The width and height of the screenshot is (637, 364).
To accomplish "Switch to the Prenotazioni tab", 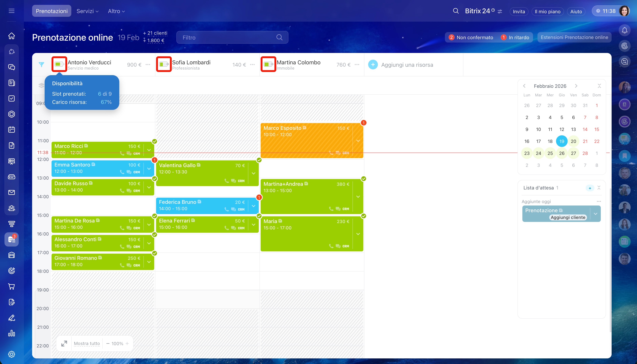I will (52, 11).
